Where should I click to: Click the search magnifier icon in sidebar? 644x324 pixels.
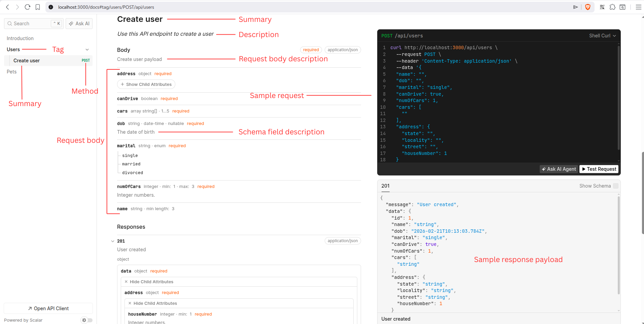pyautogui.click(x=9, y=23)
